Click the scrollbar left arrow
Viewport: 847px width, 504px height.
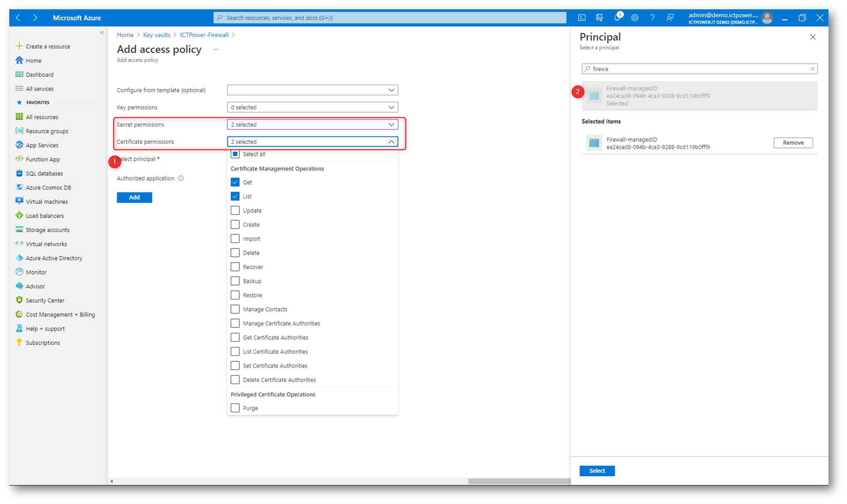coord(112,481)
